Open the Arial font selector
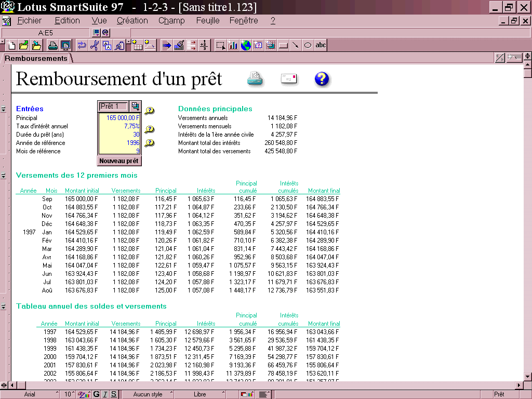Screen dimensions: 532x399 click(x=31, y=394)
